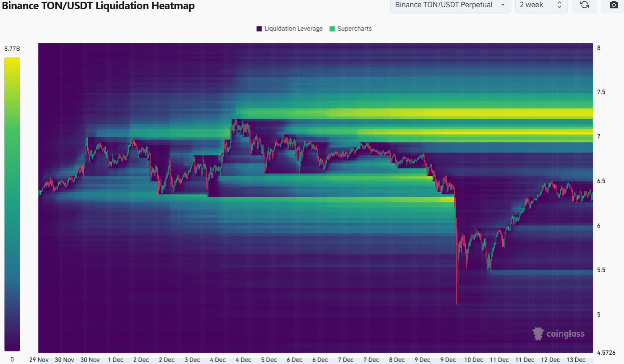The width and height of the screenshot is (624, 364).
Task: Click the 4.5726 price axis label
Action: point(606,353)
